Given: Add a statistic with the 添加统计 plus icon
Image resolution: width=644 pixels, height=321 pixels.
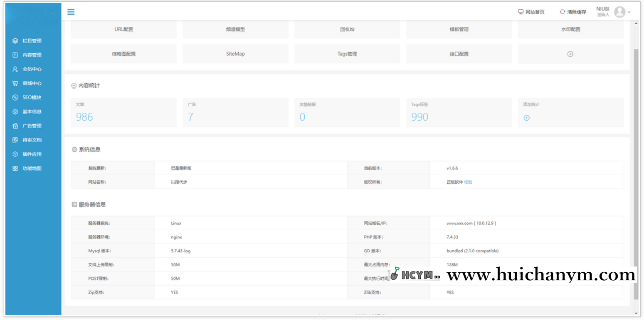Looking at the screenshot, I should 526,118.
